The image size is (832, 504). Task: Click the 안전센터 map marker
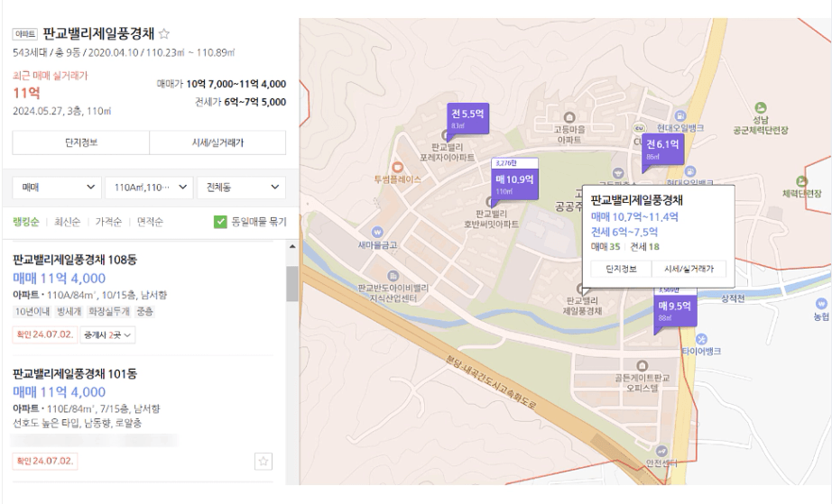661,451
